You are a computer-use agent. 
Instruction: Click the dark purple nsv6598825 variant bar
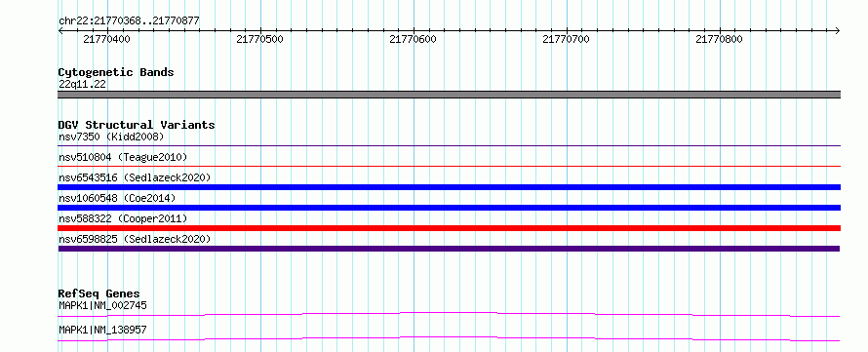point(449,249)
